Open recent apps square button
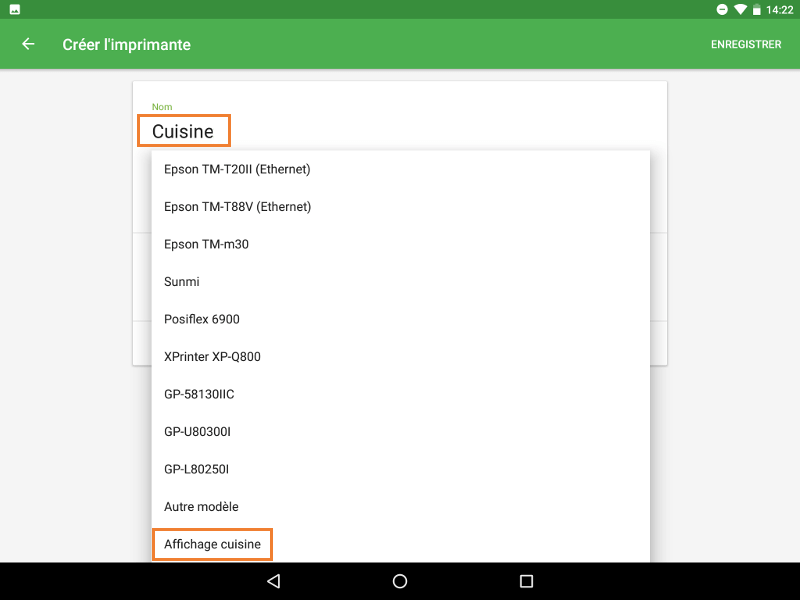Image resolution: width=800 pixels, height=600 pixels. click(x=527, y=581)
